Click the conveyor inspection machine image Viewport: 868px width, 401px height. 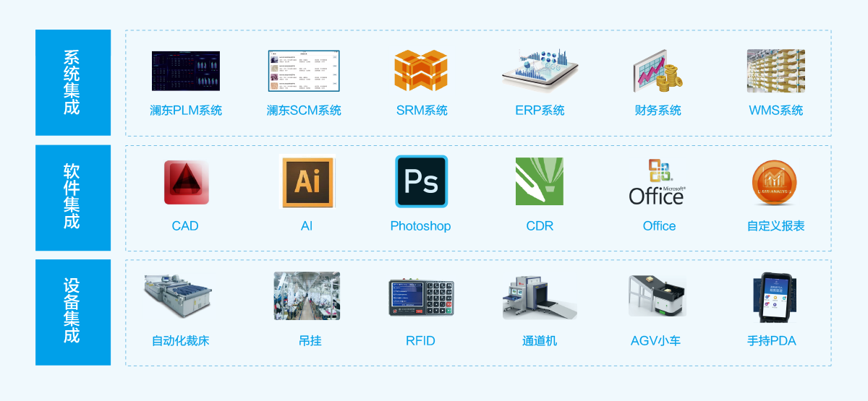coord(658,296)
